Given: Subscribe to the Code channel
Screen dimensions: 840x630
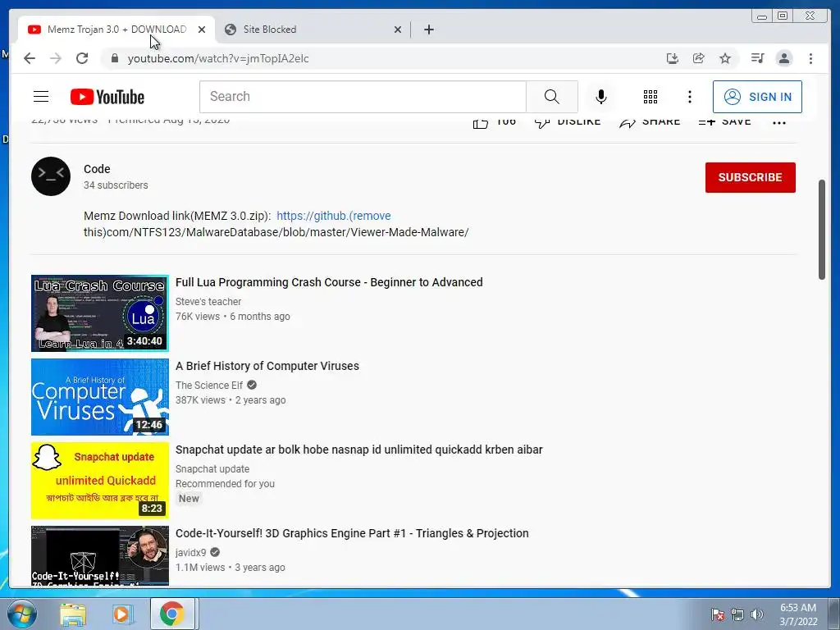Looking at the screenshot, I should point(750,177).
